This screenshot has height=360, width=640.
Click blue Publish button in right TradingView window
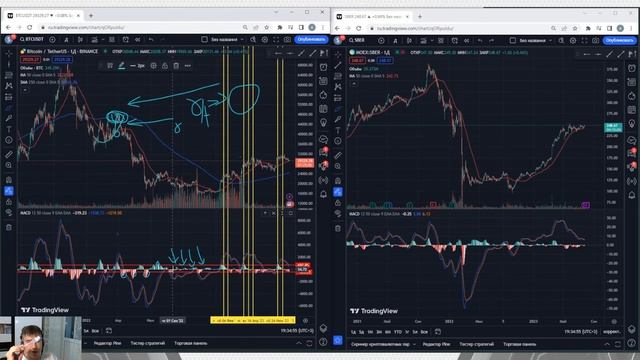tap(620, 40)
